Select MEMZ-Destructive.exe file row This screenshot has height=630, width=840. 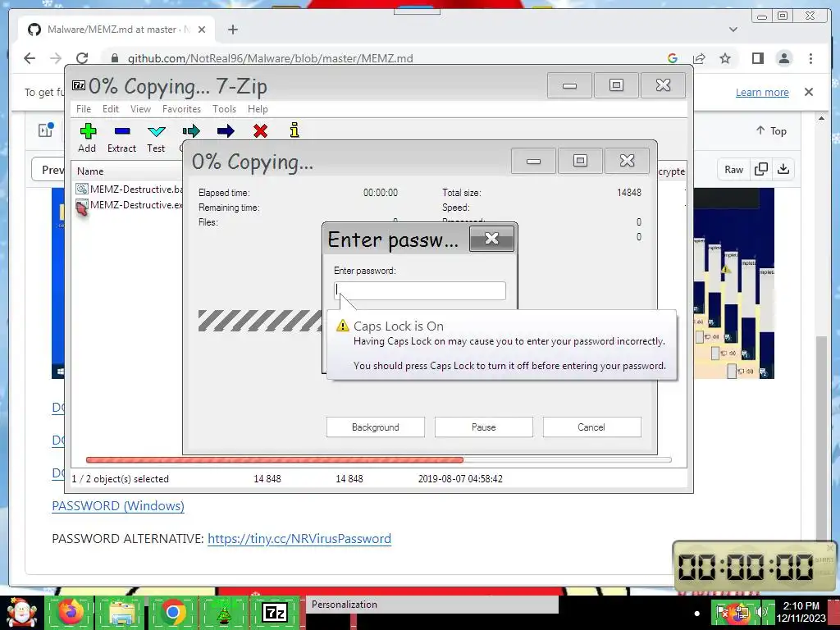coord(129,205)
